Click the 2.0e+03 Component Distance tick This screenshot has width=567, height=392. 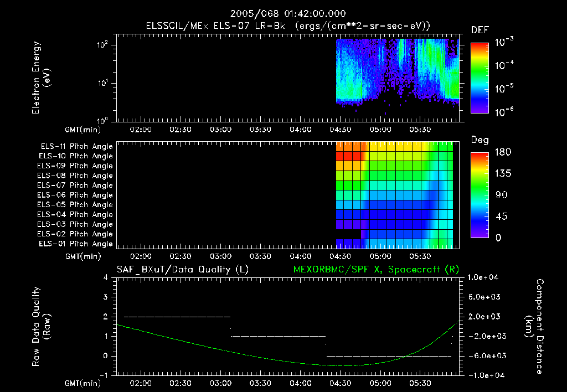[x=484, y=317]
